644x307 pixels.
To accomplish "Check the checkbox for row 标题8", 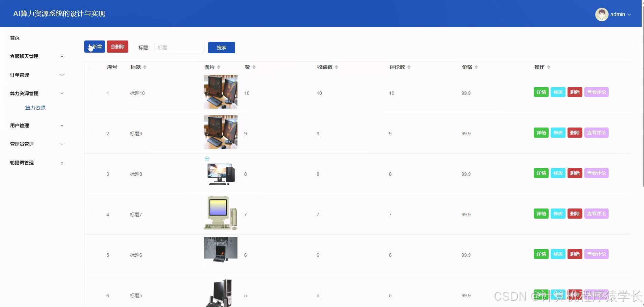I will click(x=90, y=174).
